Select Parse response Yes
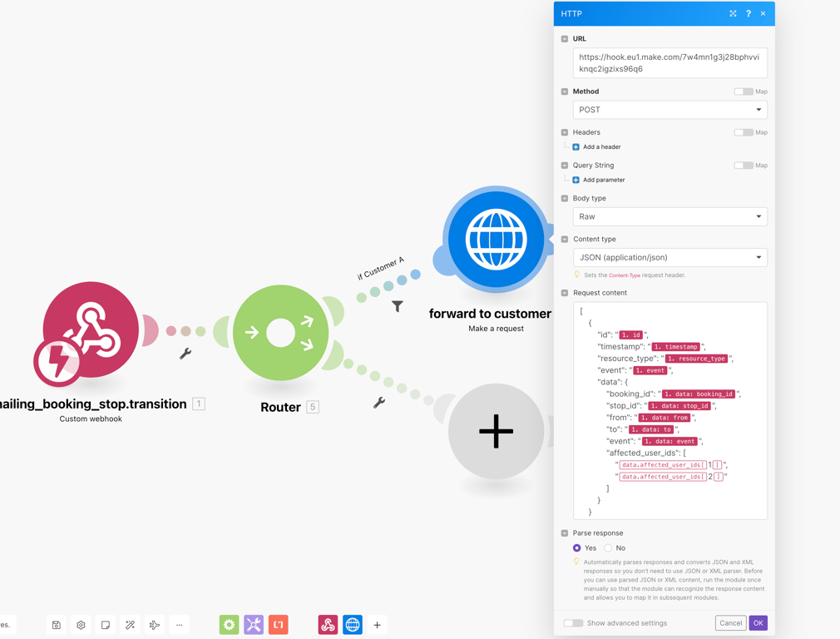This screenshot has width=840, height=639. [x=577, y=547]
